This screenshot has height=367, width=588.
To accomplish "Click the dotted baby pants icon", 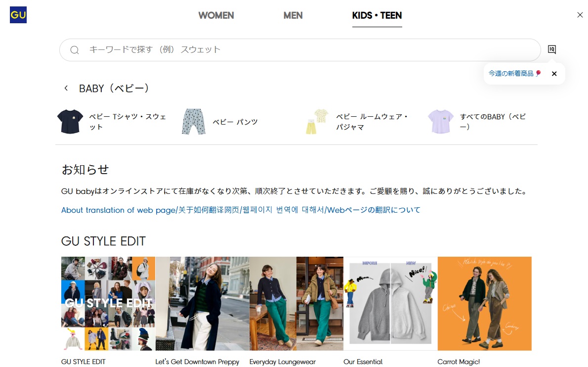I will pos(194,122).
